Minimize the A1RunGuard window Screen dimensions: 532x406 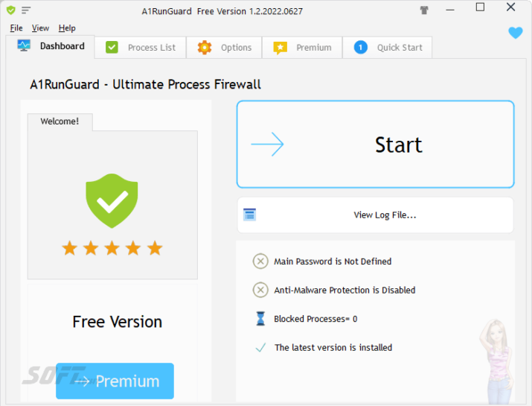click(x=450, y=10)
